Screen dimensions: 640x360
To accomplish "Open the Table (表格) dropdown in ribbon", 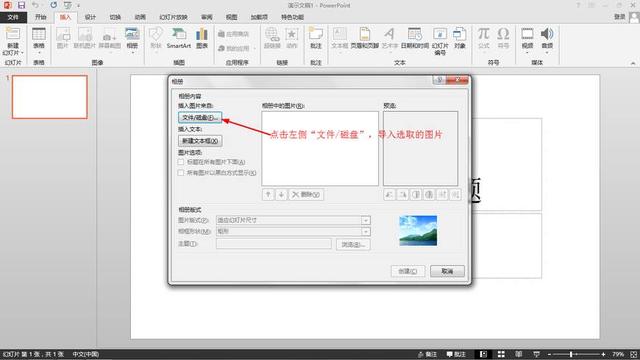I will (x=39, y=49).
